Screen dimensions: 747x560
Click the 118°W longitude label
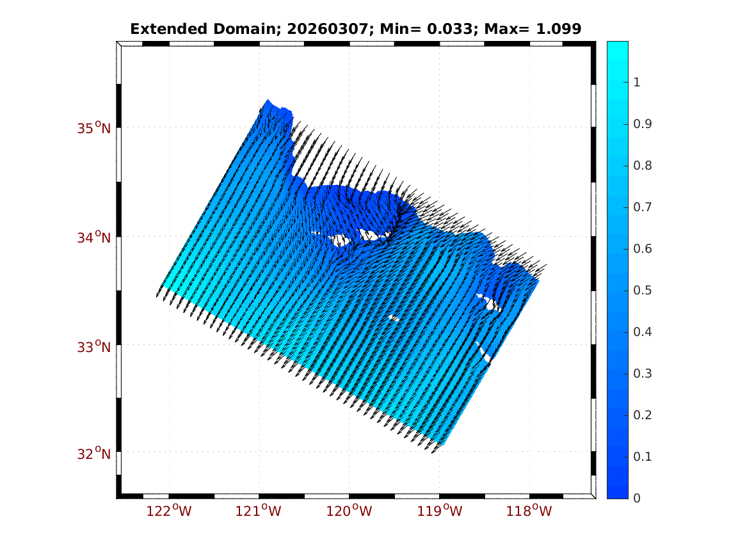pos(530,511)
